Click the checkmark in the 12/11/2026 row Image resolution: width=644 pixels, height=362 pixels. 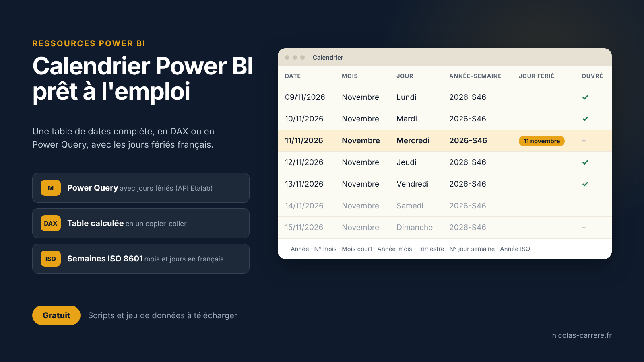585,162
